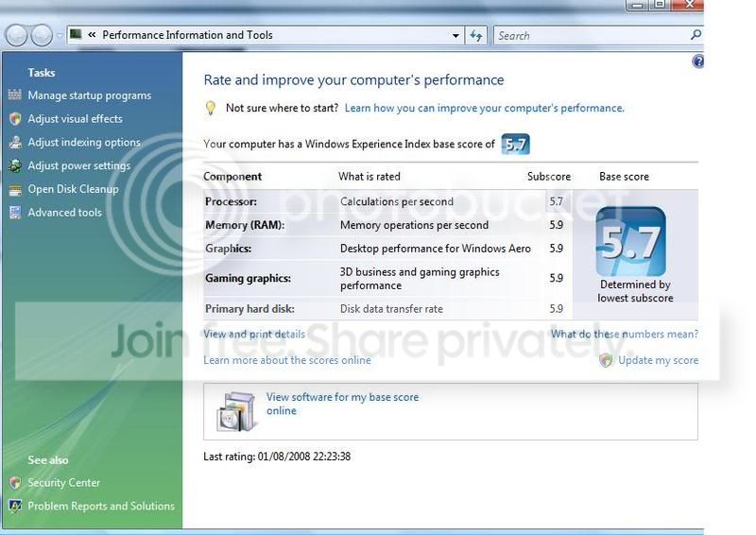Click the search magnifier icon

point(696,35)
